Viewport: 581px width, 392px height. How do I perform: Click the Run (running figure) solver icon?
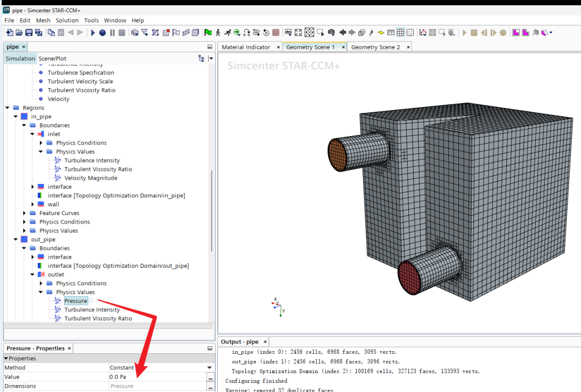click(x=227, y=33)
